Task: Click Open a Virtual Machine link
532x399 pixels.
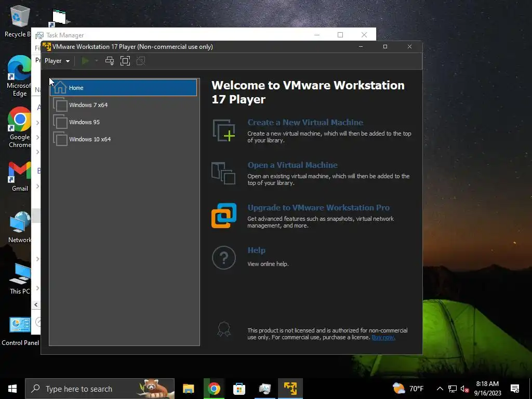Action: 292,165
